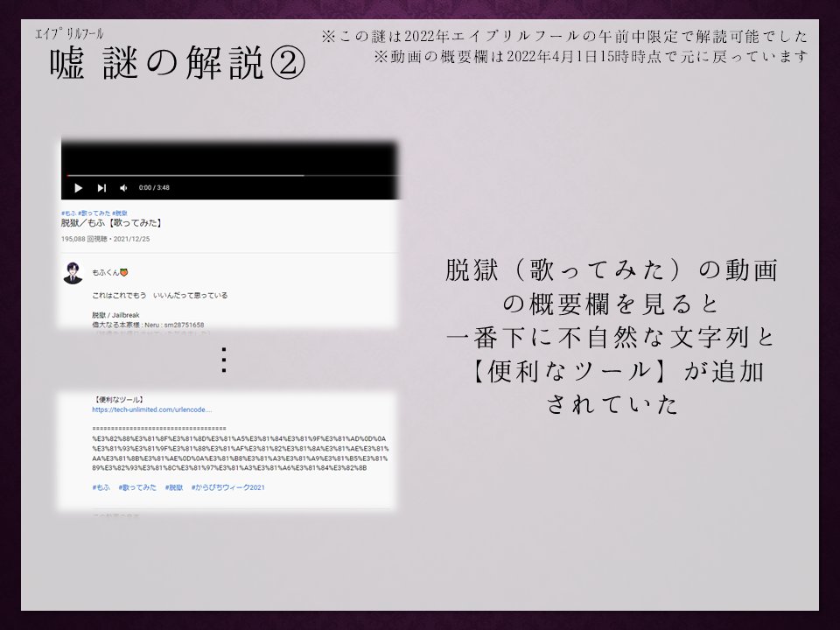The image size is (840, 630).
Task: Open the もふくん channel avatar
Action: (73, 273)
